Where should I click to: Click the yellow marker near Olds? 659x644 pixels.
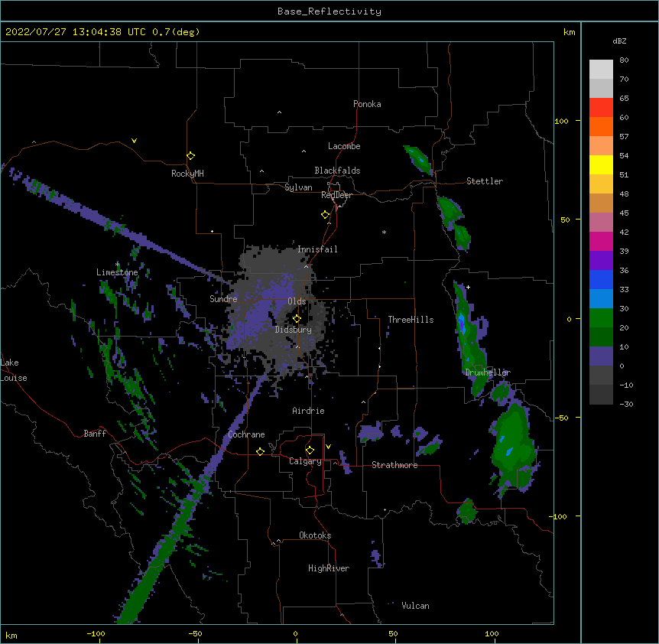click(297, 319)
